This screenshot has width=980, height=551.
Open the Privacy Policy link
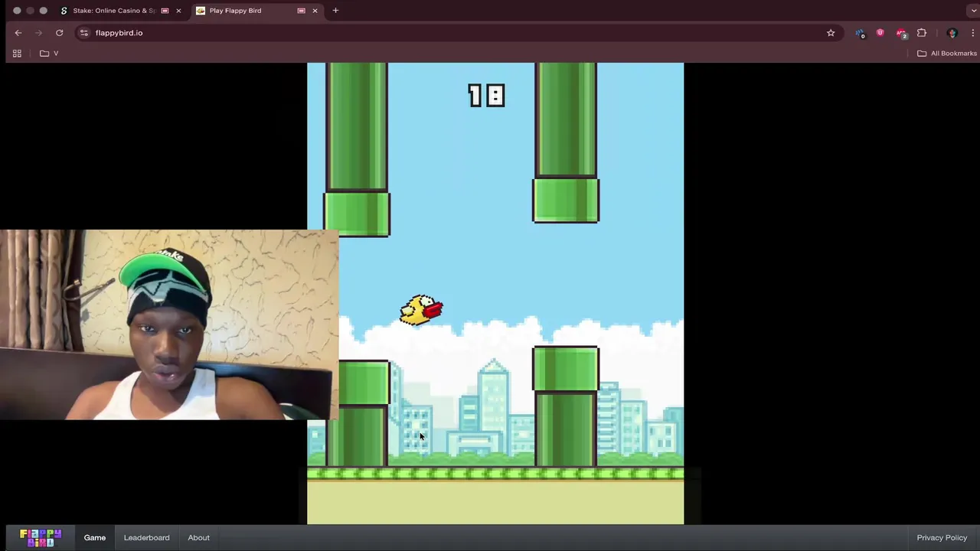click(942, 537)
